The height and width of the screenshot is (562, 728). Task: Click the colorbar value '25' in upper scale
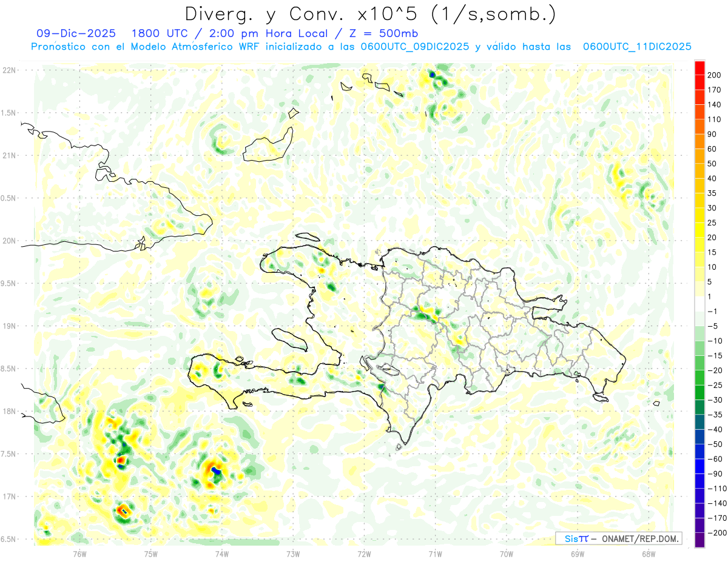click(x=712, y=223)
